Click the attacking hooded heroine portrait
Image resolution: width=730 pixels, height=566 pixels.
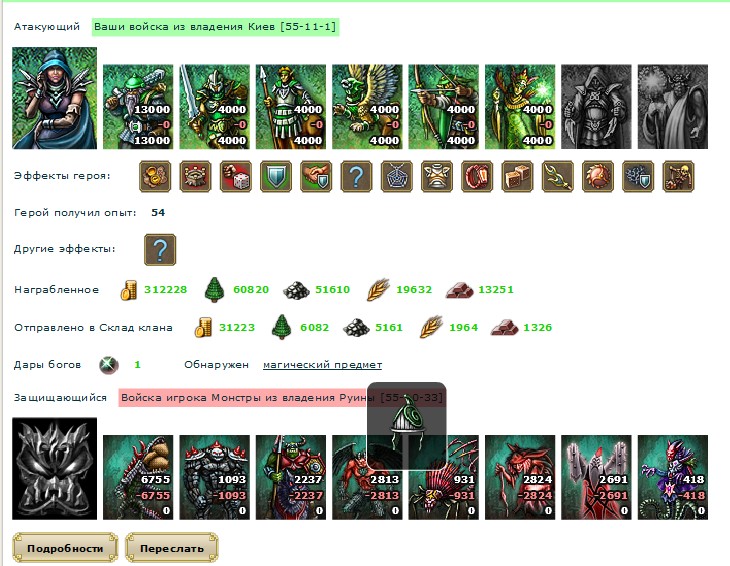click(x=54, y=98)
